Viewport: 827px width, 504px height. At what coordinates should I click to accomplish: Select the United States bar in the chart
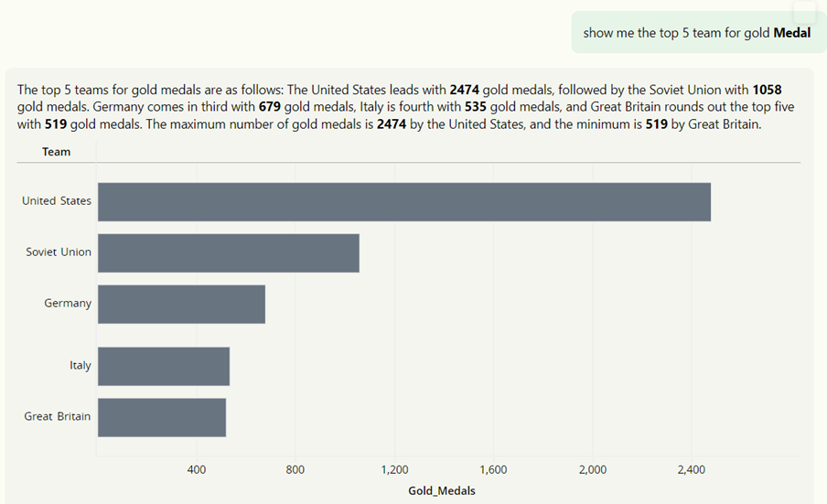coord(403,201)
